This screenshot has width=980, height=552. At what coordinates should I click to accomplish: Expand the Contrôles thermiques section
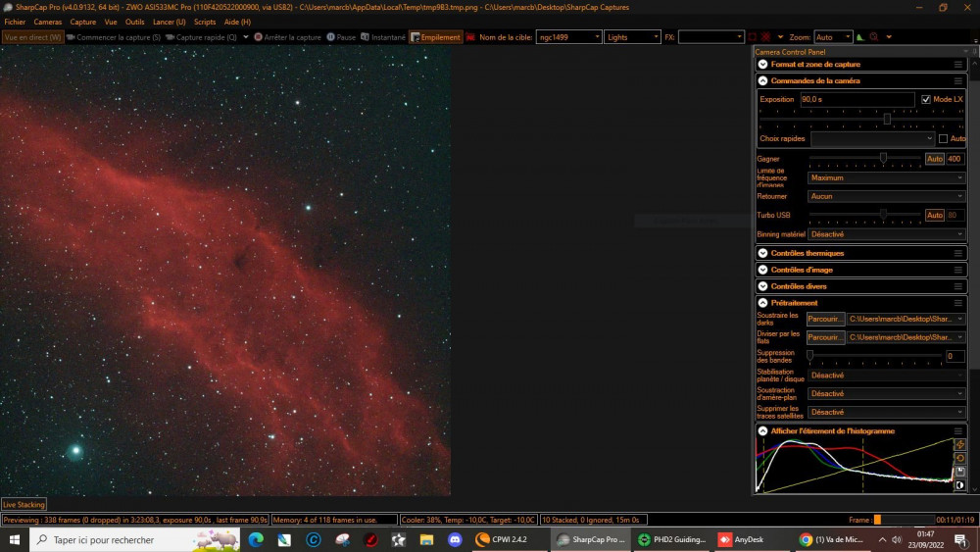coord(763,253)
